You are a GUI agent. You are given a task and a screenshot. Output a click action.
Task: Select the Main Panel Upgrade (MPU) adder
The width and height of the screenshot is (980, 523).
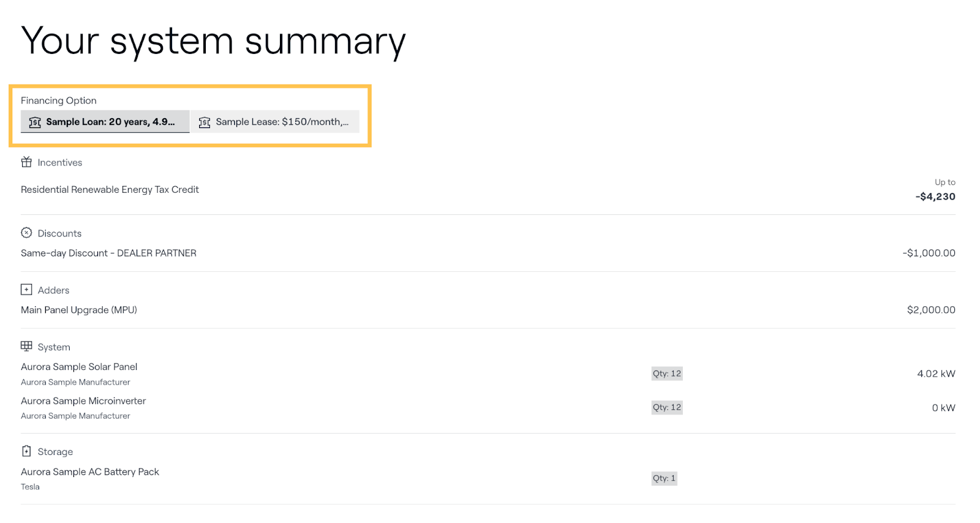click(79, 310)
